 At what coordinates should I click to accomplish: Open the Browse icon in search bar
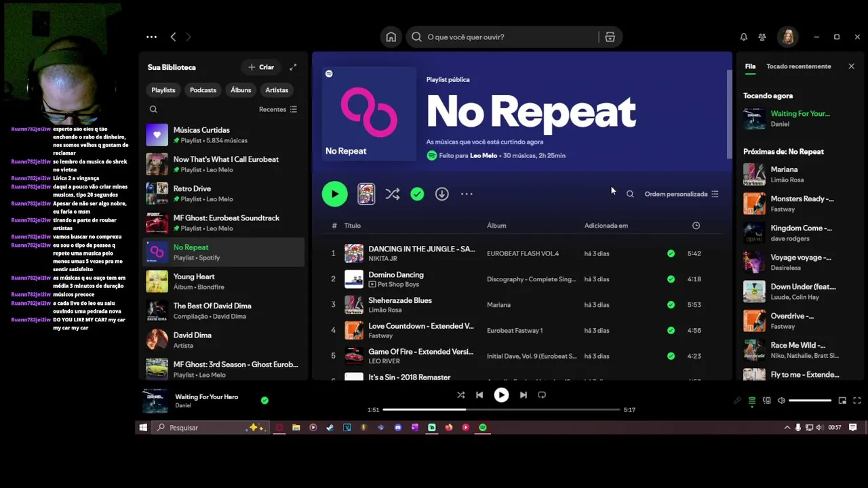610,37
